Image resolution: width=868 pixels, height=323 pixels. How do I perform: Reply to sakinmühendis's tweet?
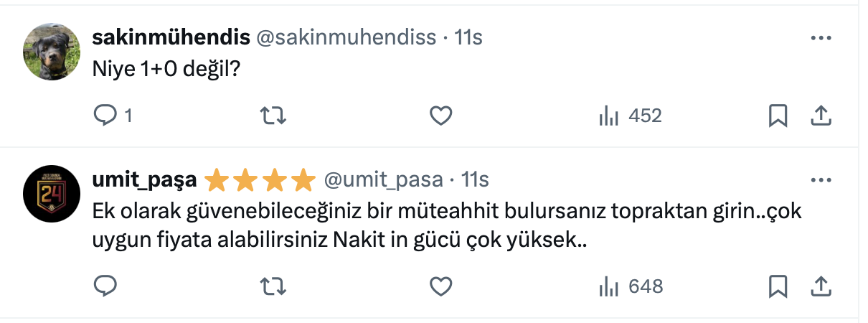tap(105, 116)
